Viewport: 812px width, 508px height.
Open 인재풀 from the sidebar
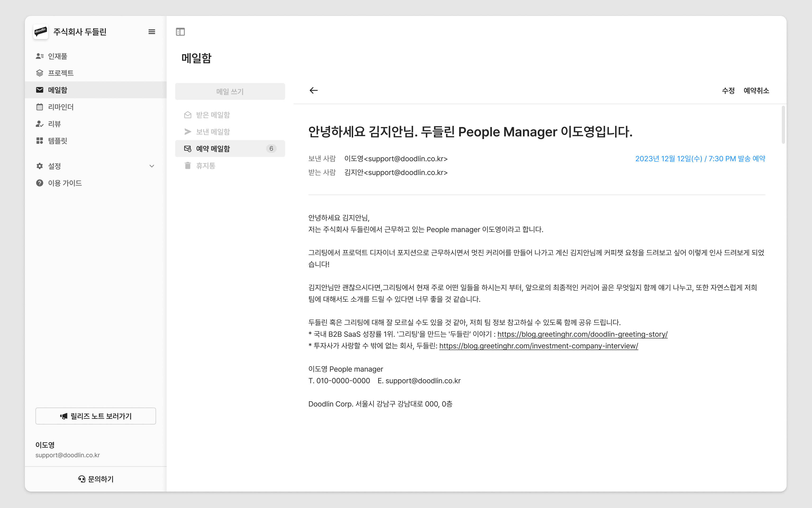(x=57, y=56)
